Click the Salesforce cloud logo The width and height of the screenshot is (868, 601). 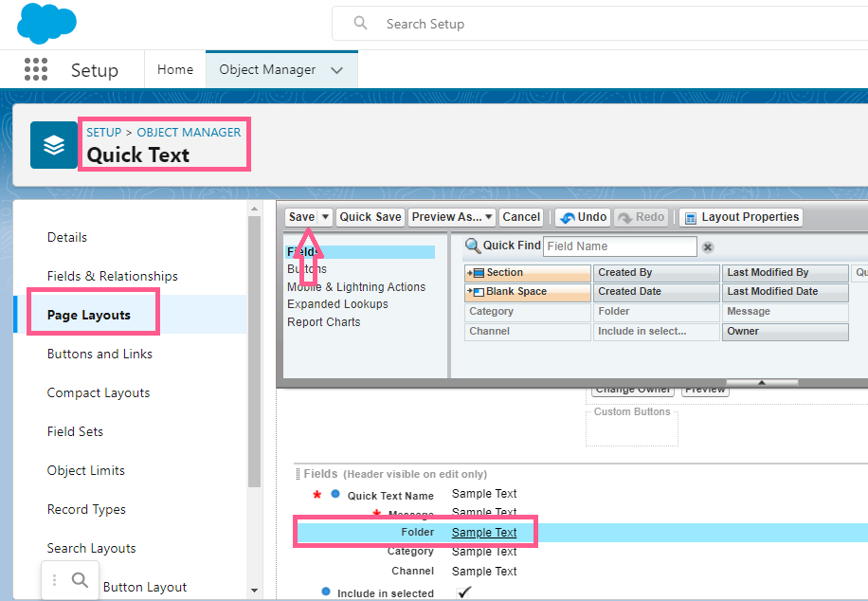[x=46, y=24]
